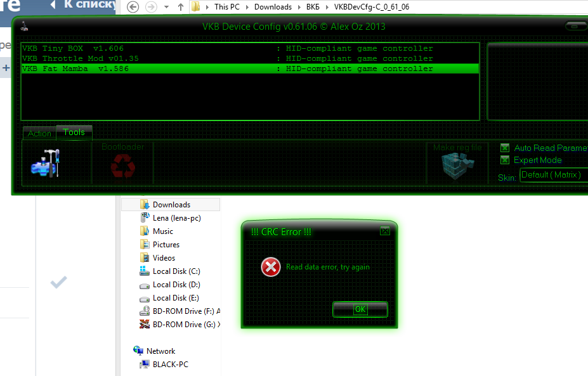Click BD-ROM Drive (F:) disc icon
Viewport: 588px width, 376px height.
[x=145, y=311]
